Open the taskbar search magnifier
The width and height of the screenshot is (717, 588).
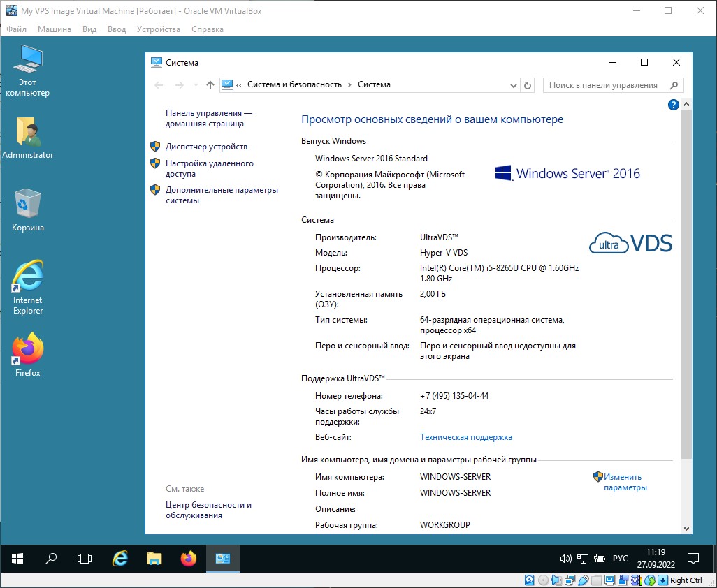[x=51, y=559]
